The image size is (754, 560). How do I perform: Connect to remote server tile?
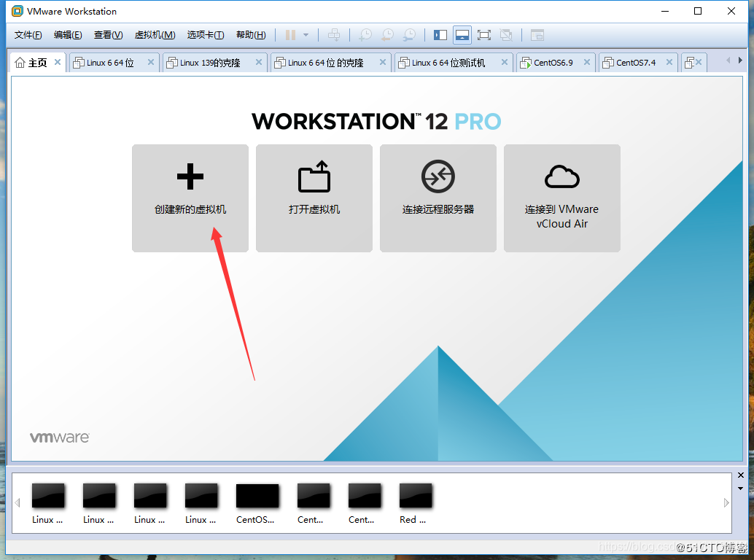click(x=438, y=198)
